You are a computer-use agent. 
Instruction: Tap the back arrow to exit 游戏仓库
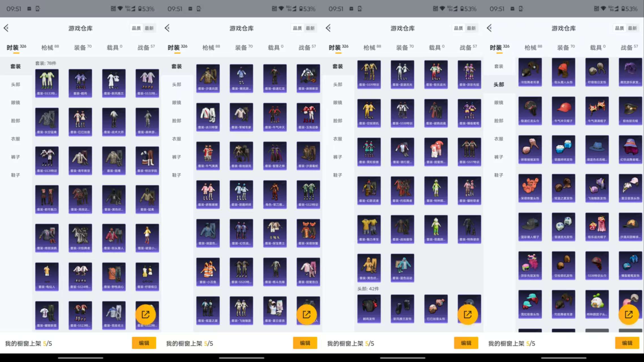click(x=6, y=28)
